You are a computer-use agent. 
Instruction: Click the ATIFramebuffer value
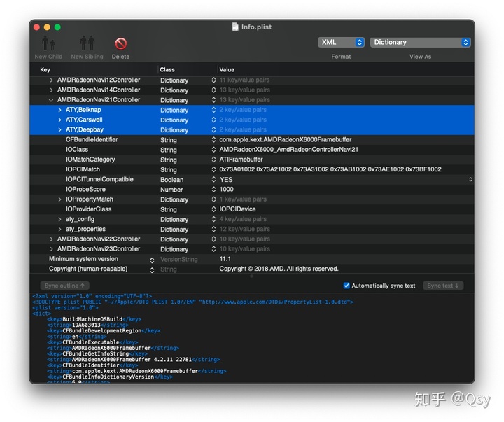pyautogui.click(x=241, y=160)
